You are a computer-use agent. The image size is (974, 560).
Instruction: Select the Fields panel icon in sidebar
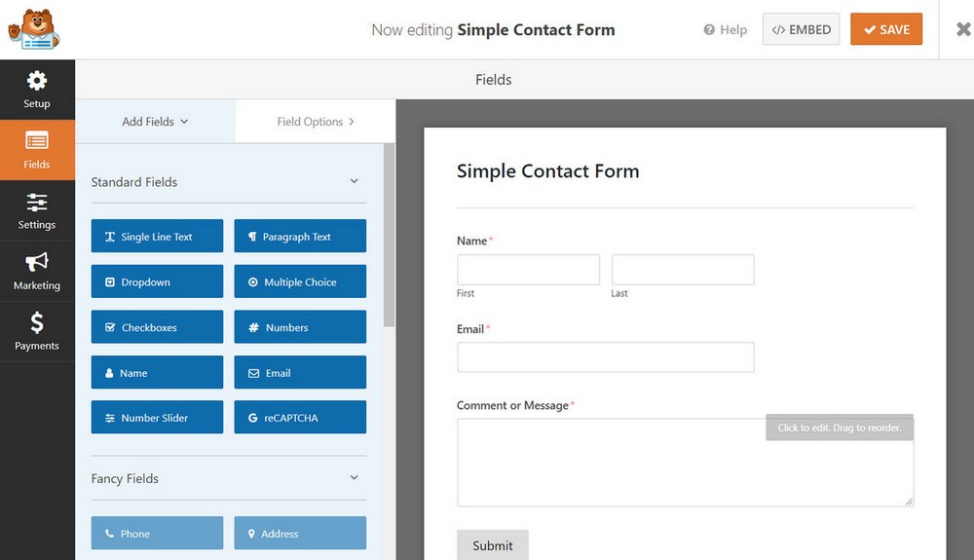(37, 142)
